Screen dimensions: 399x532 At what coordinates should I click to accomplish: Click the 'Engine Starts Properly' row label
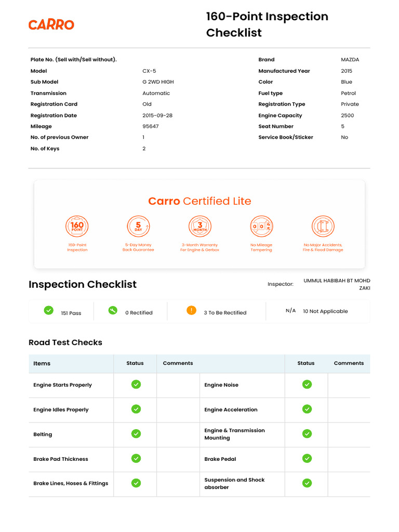[62, 385]
